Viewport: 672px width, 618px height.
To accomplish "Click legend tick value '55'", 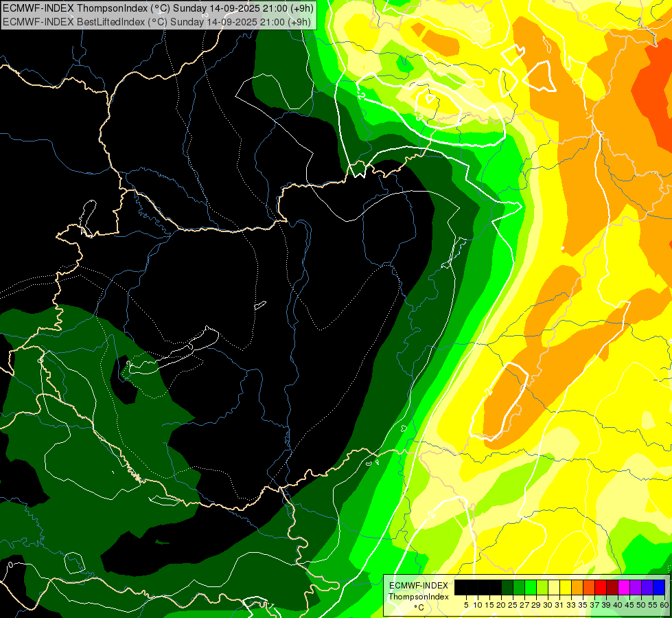I will tap(653, 605).
